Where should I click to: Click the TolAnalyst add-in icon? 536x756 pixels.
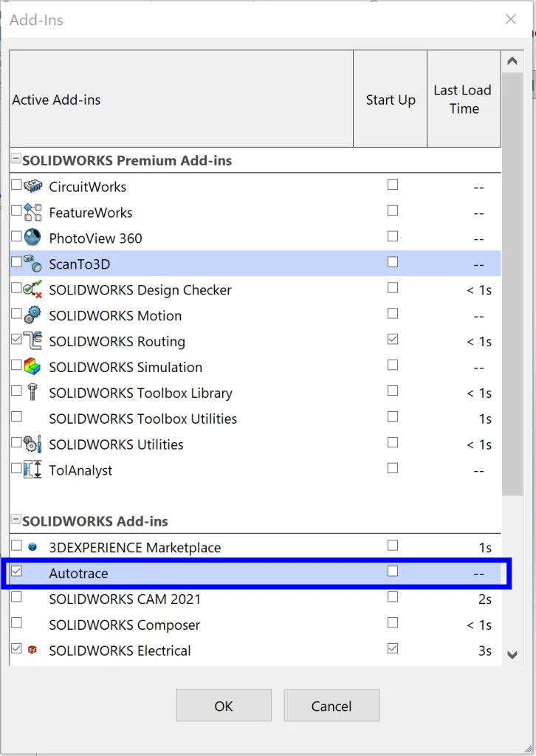pos(33,470)
